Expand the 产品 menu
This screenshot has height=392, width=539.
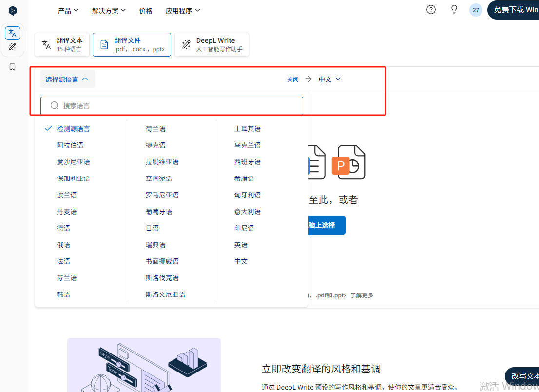(x=68, y=11)
